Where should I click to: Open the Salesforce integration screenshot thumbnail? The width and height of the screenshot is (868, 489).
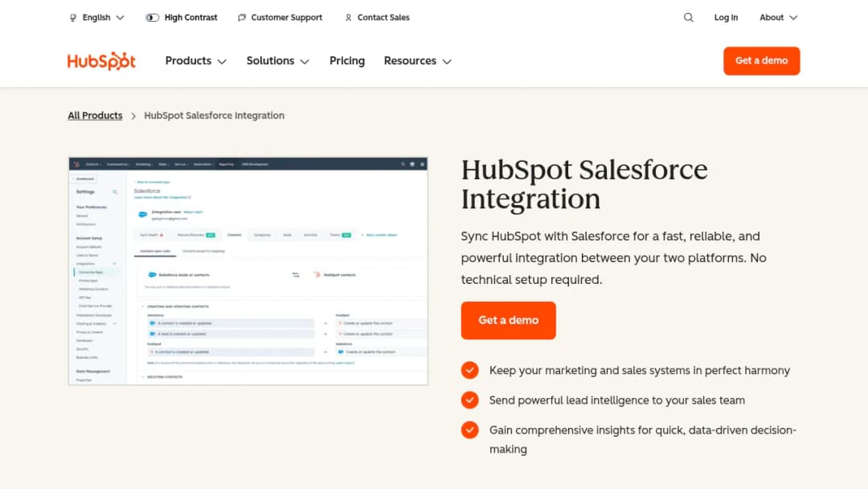pyautogui.click(x=248, y=271)
